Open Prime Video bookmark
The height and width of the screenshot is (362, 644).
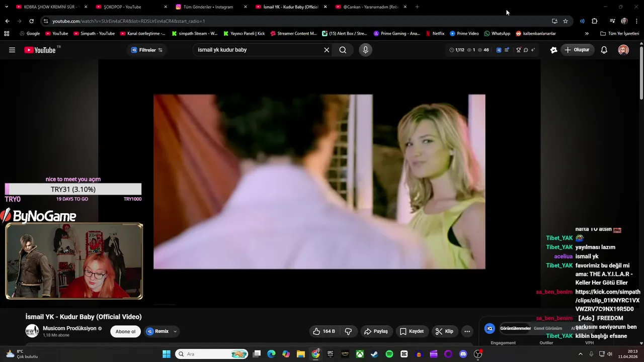pos(464,34)
